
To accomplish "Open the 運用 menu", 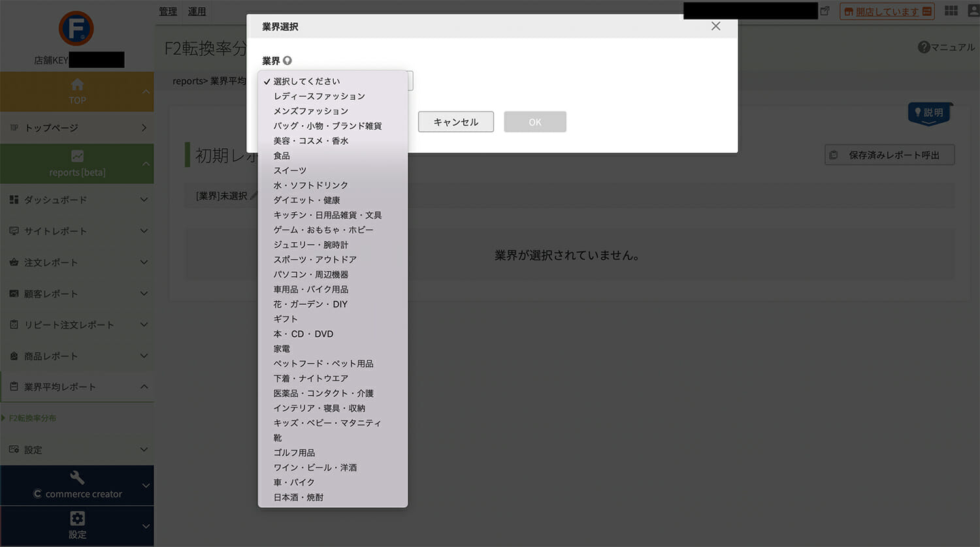I will pos(197,11).
